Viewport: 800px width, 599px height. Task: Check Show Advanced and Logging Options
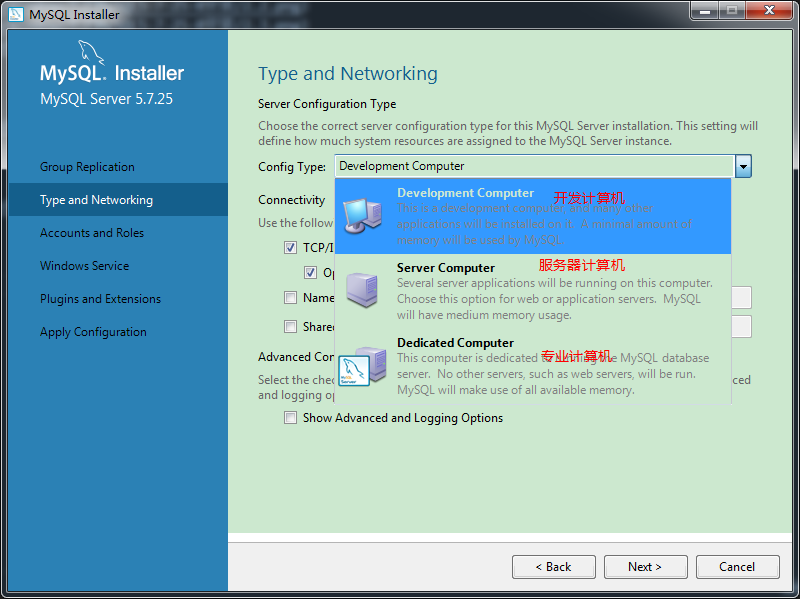click(x=291, y=418)
